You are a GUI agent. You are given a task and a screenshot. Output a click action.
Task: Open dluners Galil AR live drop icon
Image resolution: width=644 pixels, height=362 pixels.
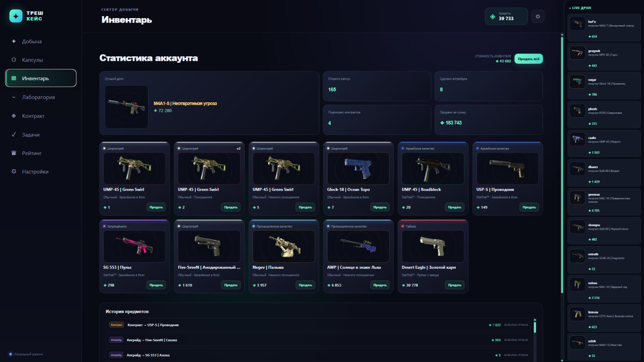(577, 169)
